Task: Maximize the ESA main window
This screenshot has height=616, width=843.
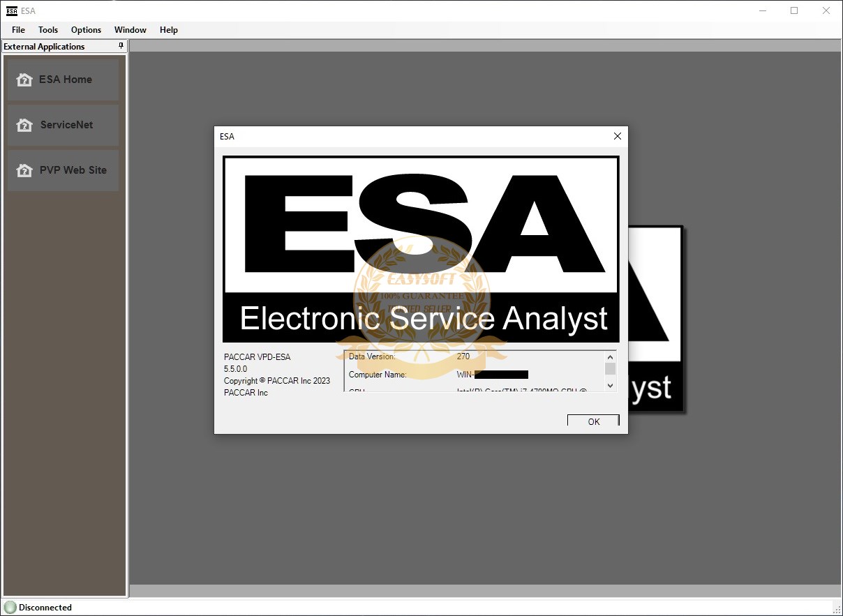Action: [x=794, y=10]
